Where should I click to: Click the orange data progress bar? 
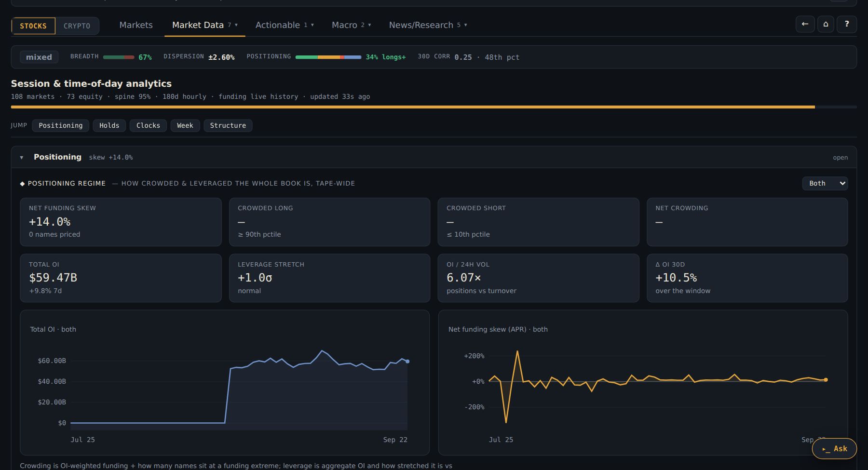click(x=413, y=107)
